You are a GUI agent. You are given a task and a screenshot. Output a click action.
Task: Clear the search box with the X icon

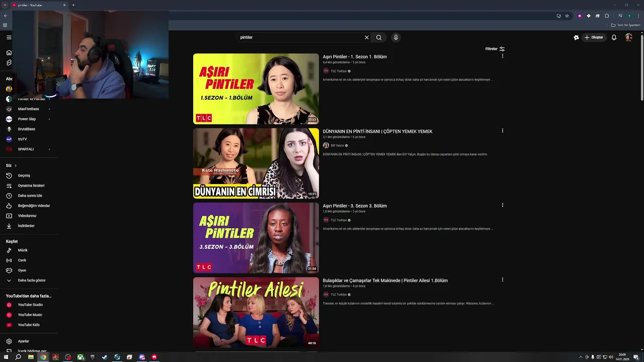coord(367,37)
